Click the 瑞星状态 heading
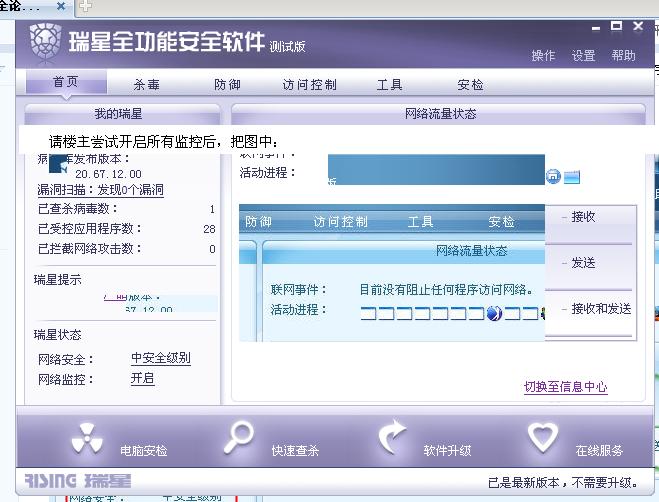The image size is (659, 502). pos(58,335)
